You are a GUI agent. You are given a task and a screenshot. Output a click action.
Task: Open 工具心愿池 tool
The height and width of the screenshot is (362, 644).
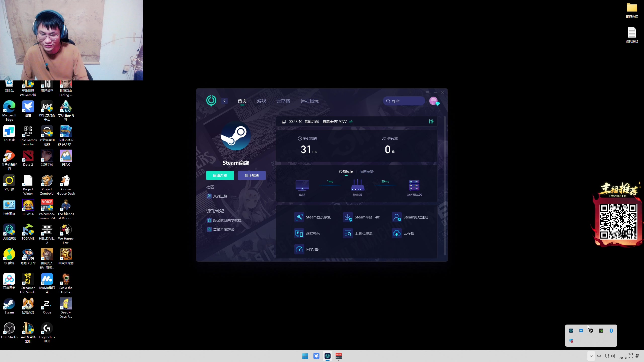click(x=358, y=233)
